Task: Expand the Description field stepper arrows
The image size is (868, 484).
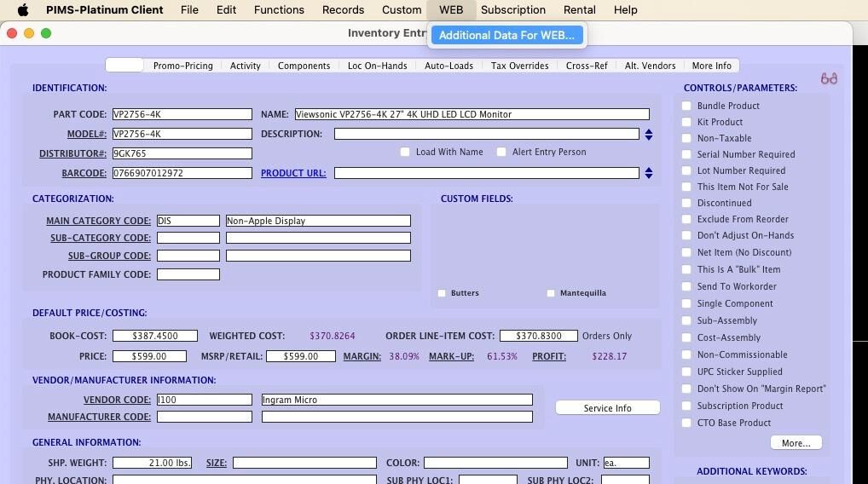Action: click(649, 134)
